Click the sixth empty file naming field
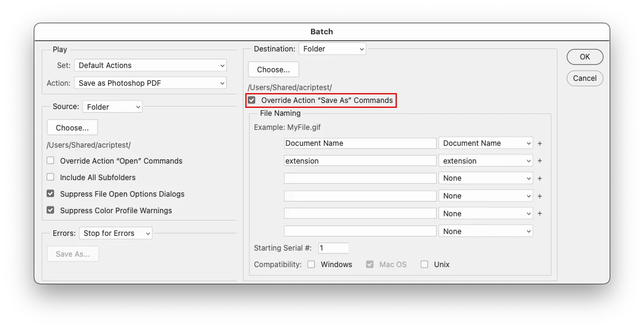Viewport: 644px width, 329px height. tap(360, 231)
